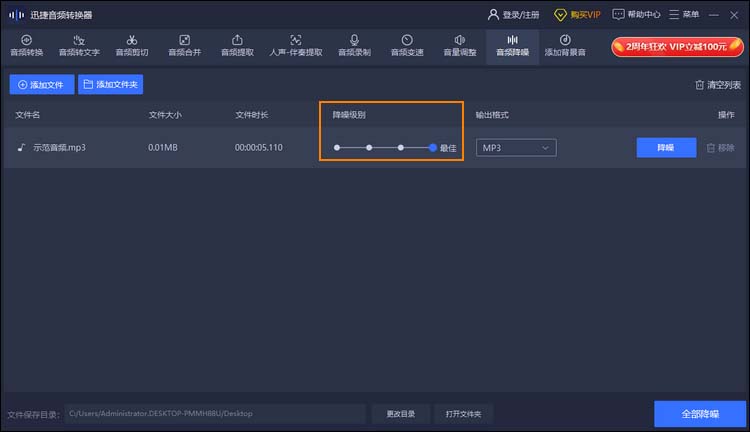750x432 pixels.
Task: Click the VIP立减100元 promotion banner
Action: click(677, 47)
